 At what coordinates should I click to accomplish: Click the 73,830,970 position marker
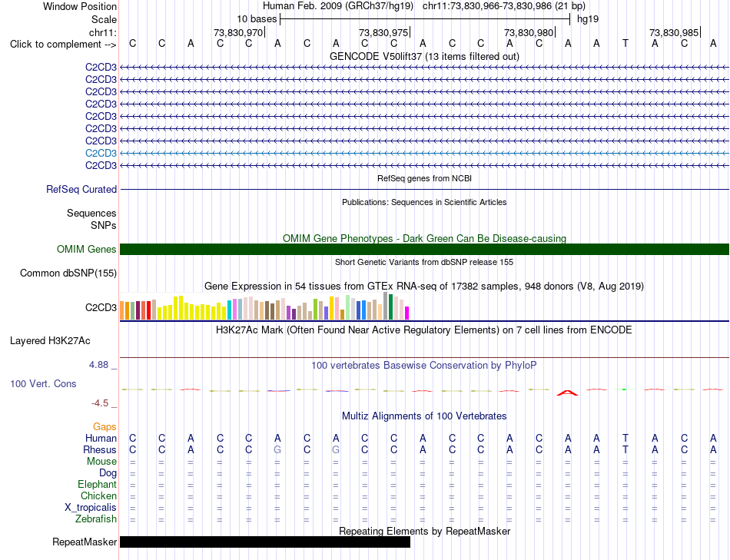pos(239,32)
